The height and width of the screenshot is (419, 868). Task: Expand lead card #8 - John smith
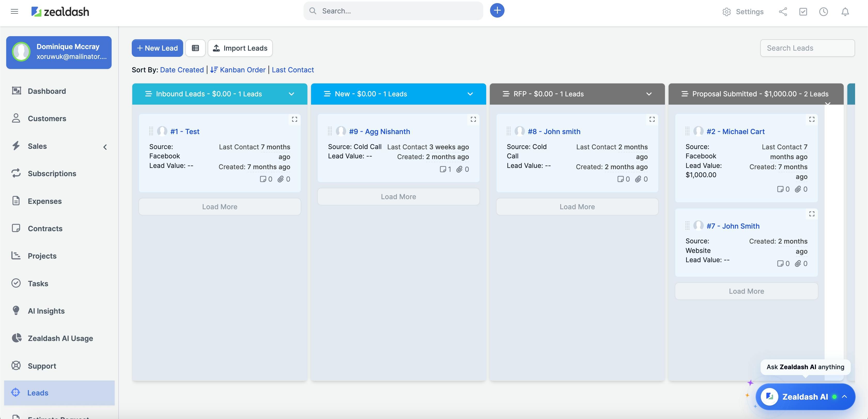(652, 119)
